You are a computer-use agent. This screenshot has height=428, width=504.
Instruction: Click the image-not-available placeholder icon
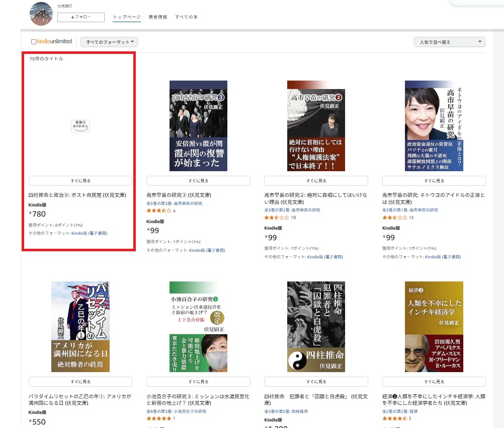80,126
